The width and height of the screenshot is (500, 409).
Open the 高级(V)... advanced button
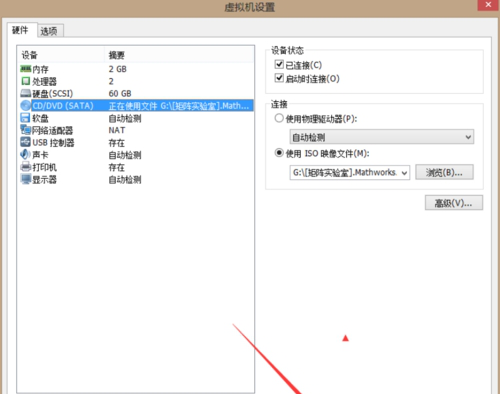tap(454, 203)
